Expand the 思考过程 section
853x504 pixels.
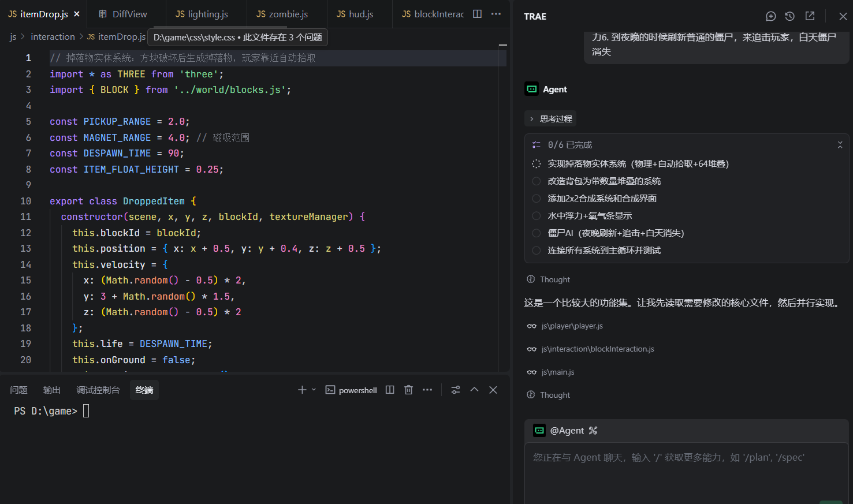550,119
